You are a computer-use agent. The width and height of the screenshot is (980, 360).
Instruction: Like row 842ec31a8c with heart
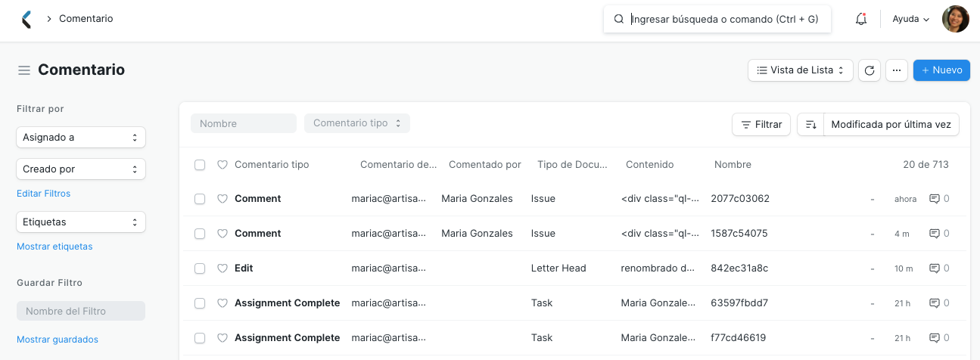[222, 268]
